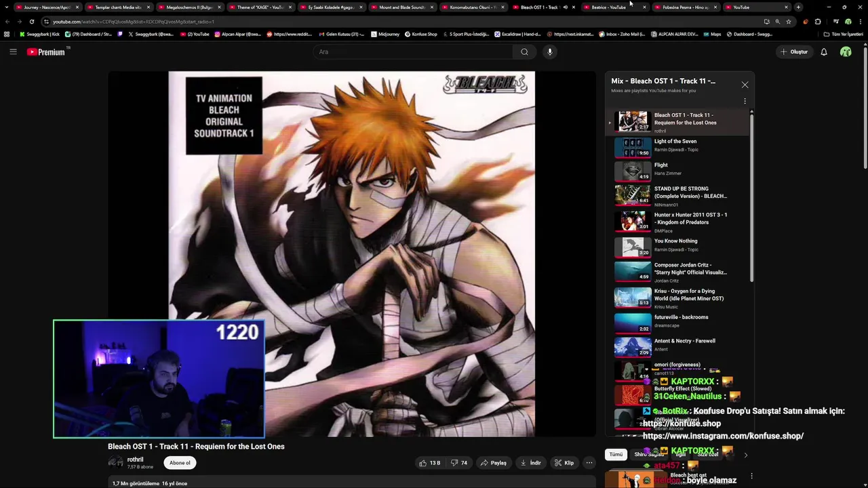Click the YouTube search input field
The width and height of the screenshot is (868, 488).
413,52
